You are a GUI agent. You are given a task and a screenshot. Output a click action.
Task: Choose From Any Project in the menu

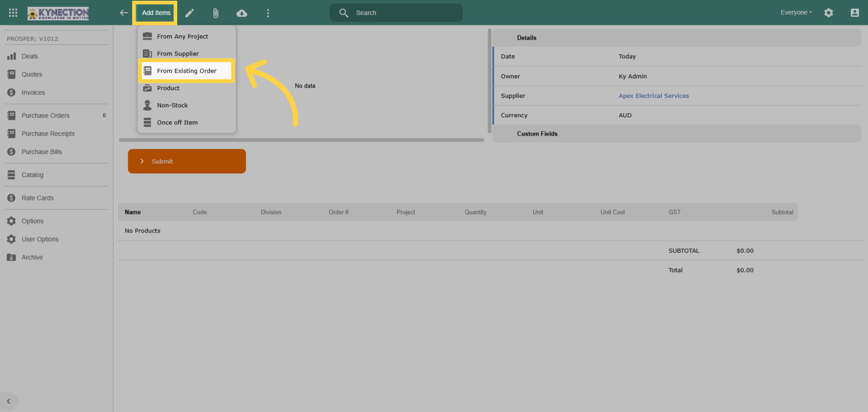coord(187,36)
